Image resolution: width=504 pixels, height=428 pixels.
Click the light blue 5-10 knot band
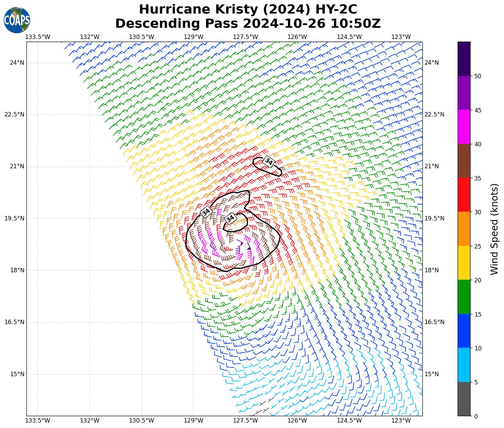464,365
